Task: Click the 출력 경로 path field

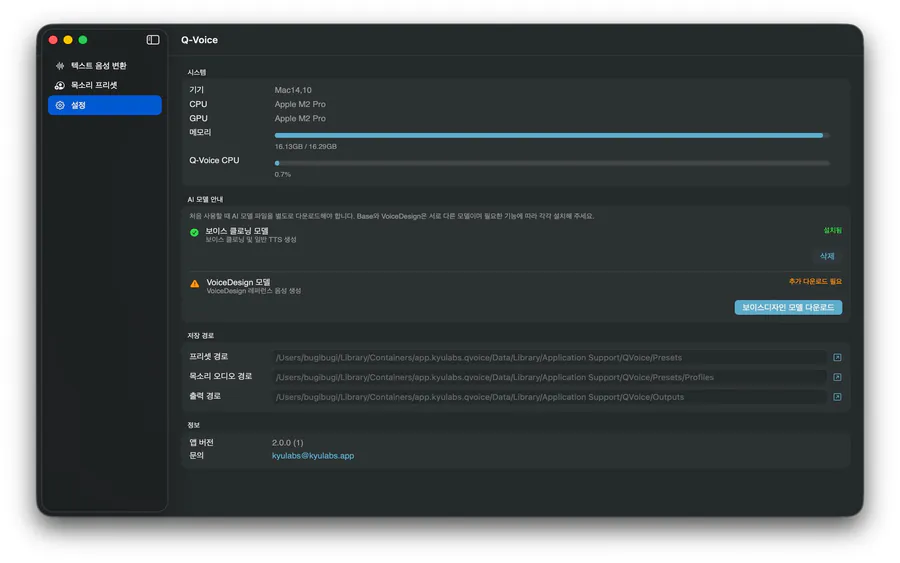Action: click(x=550, y=397)
